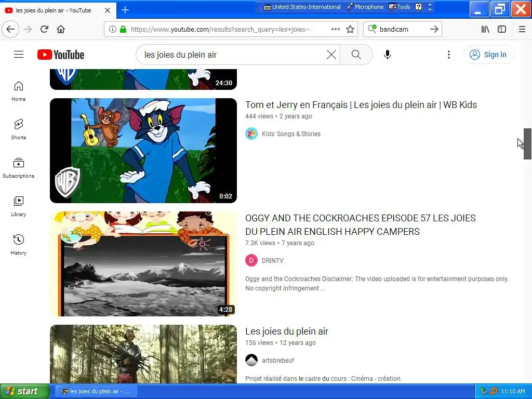Open the Firefox application menu

point(522,29)
